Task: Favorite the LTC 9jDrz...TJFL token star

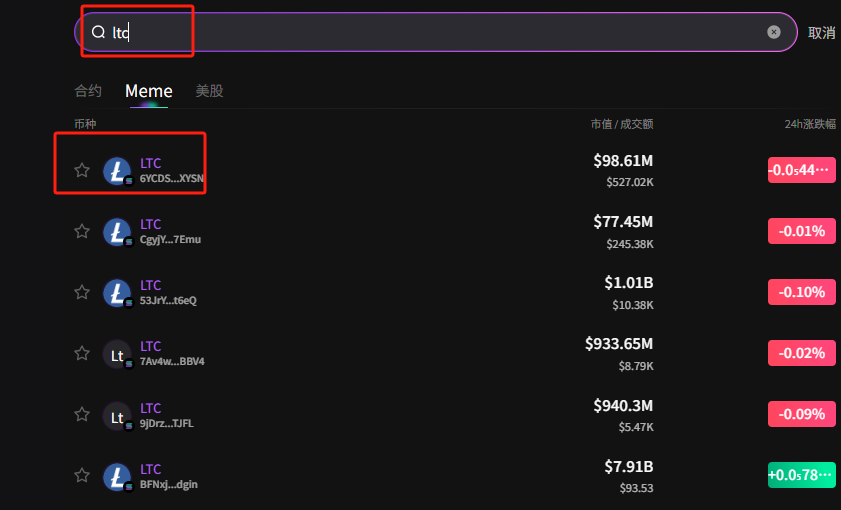Action: coord(82,415)
